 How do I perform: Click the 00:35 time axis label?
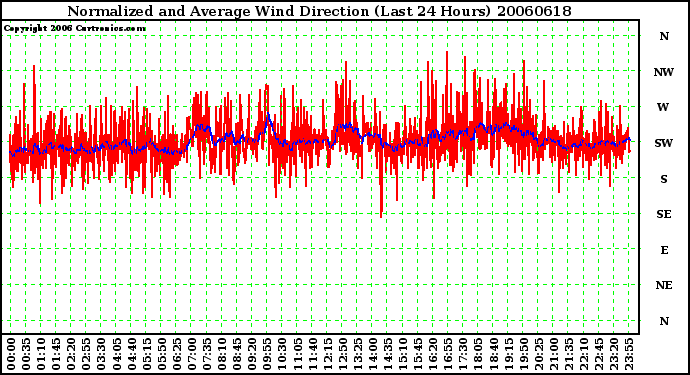coord(26,354)
